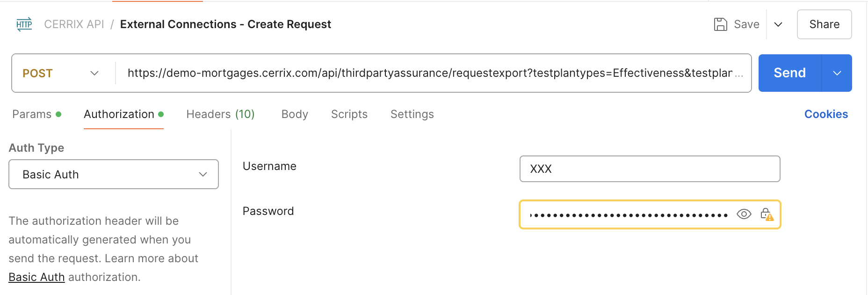Image resolution: width=868 pixels, height=295 pixels.
Task: Click the Username input field
Action: click(650, 169)
